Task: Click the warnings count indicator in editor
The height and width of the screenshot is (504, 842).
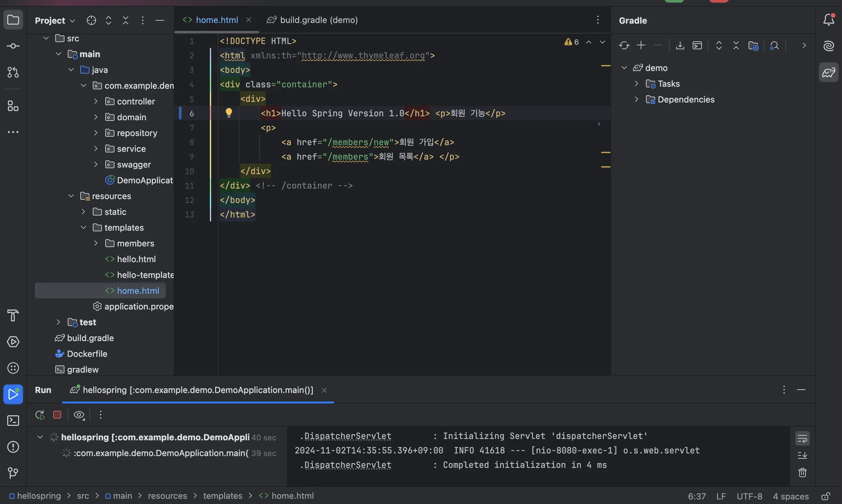Action: coord(572,42)
